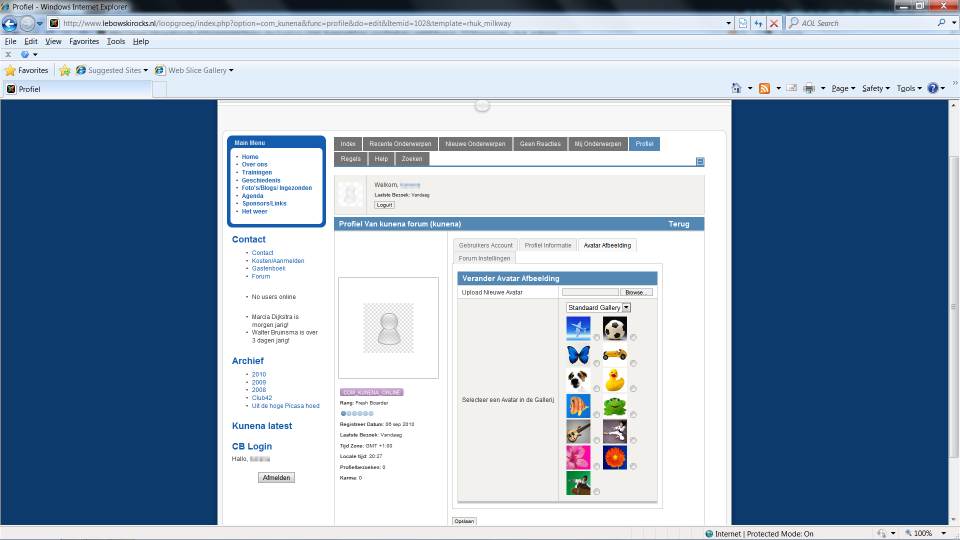Choose the rubber duck avatar radio button

coord(634,387)
